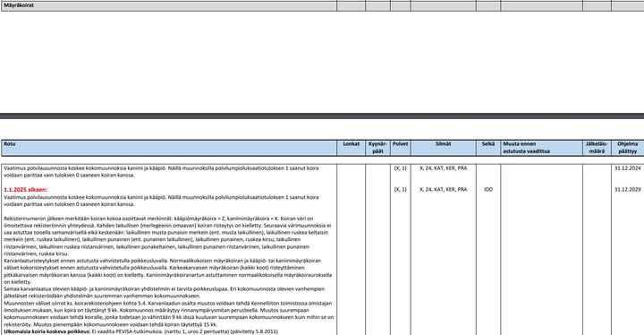Click the paragraph starting Rekisterinumeron jälkeen

168,236
